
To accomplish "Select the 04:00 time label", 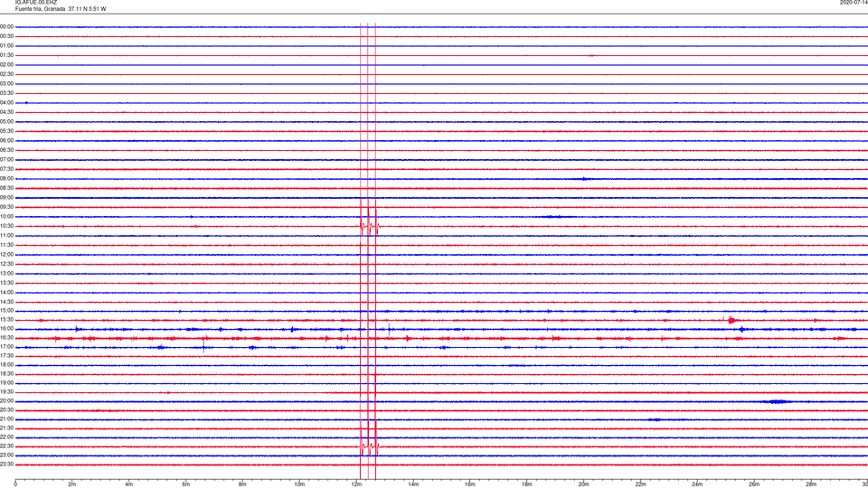I will pos(6,103).
